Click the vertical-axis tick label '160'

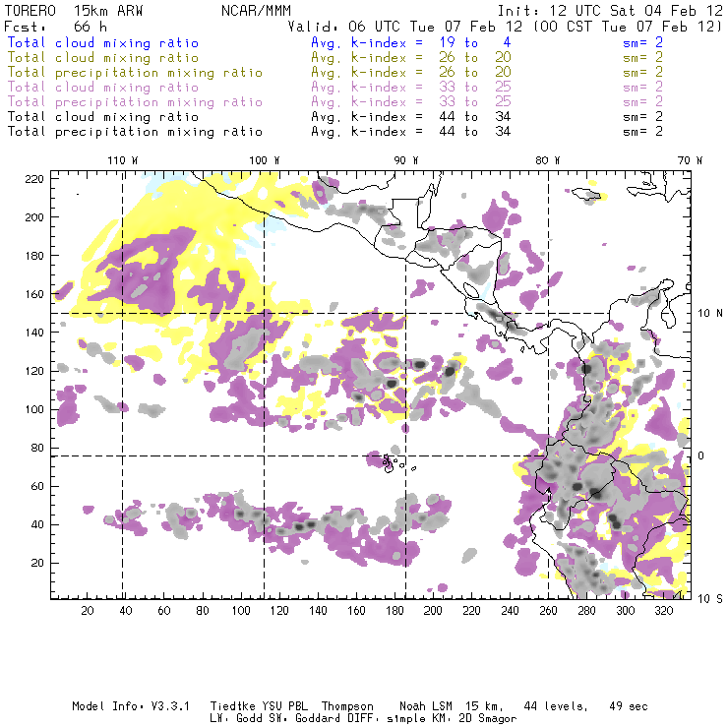pos(34,294)
